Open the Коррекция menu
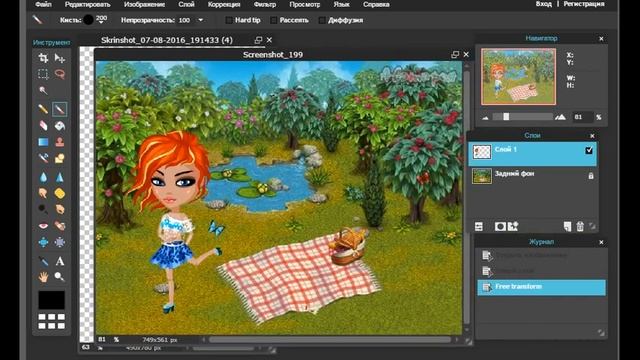 [x=224, y=4]
